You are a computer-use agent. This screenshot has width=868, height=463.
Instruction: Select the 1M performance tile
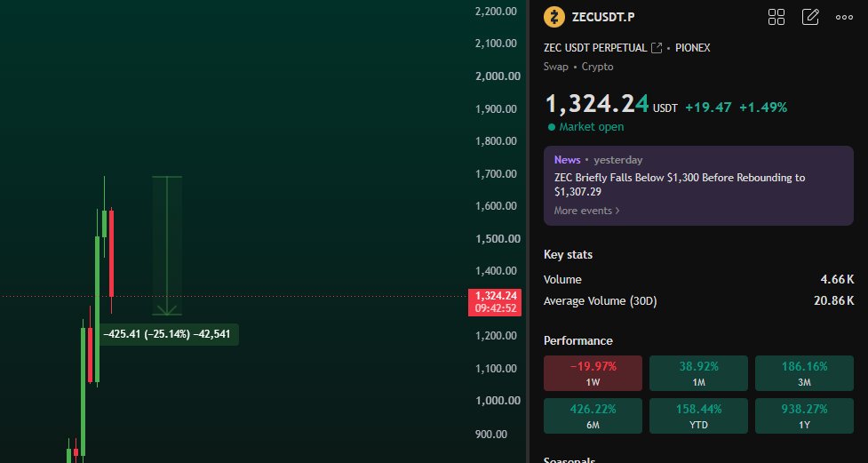(698, 373)
